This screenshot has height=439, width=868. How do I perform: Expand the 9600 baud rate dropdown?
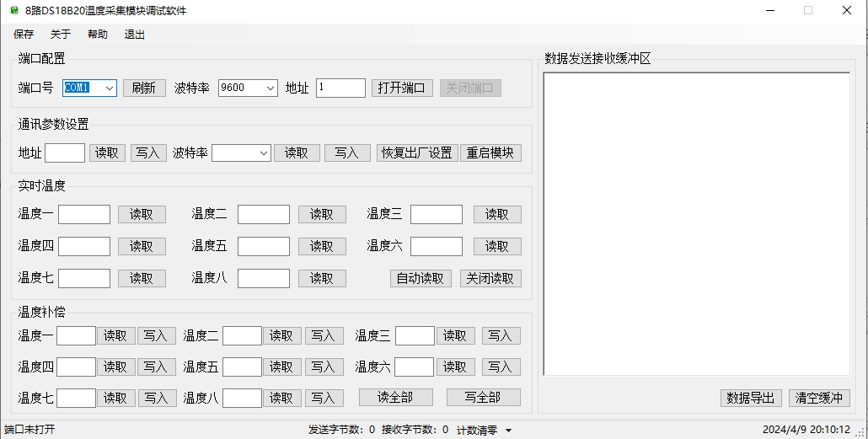[x=270, y=88]
